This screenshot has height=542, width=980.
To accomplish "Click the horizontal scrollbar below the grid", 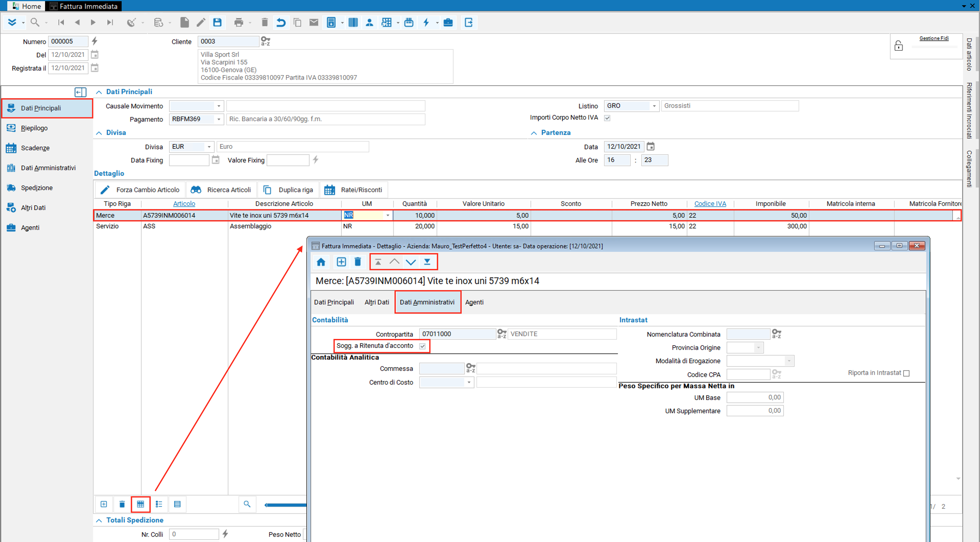I will pos(285,505).
